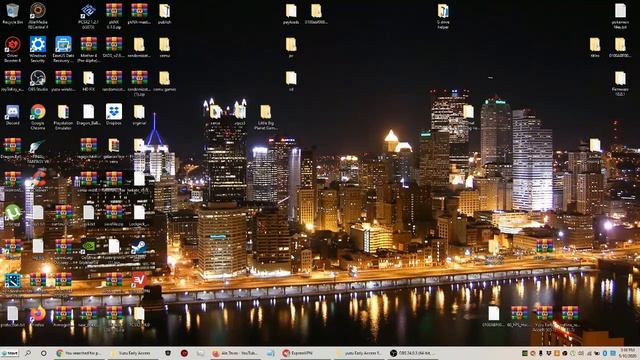640x360 pixels.
Task: Click the Windows Start button
Action: [9, 353]
